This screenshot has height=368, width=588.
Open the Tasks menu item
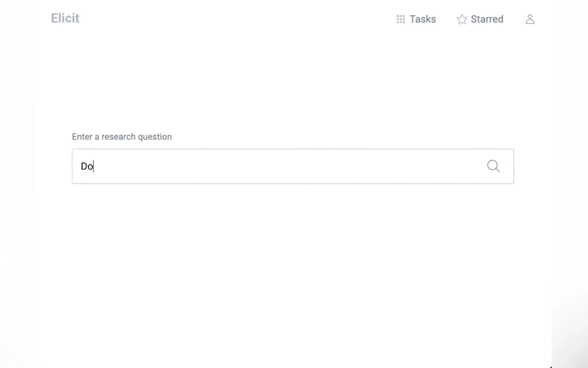point(416,19)
